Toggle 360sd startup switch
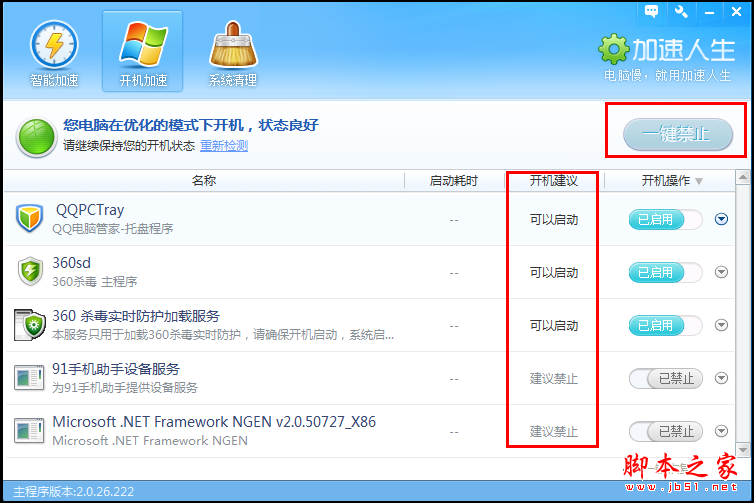754x503 pixels. (x=666, y=273)
